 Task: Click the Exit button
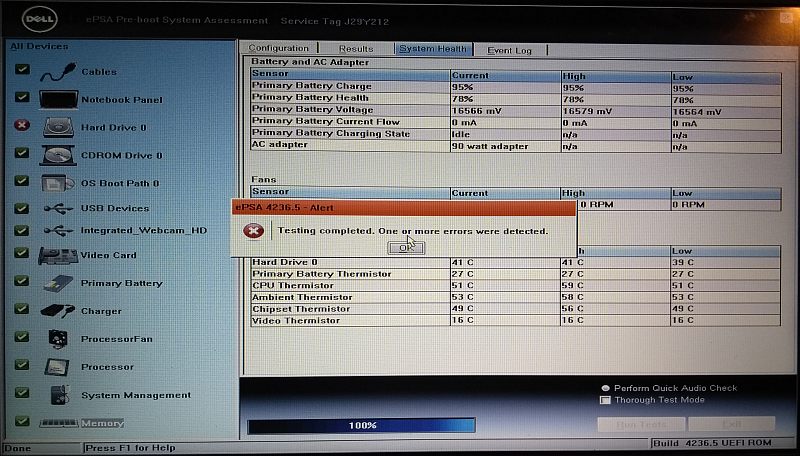(732, 424)
